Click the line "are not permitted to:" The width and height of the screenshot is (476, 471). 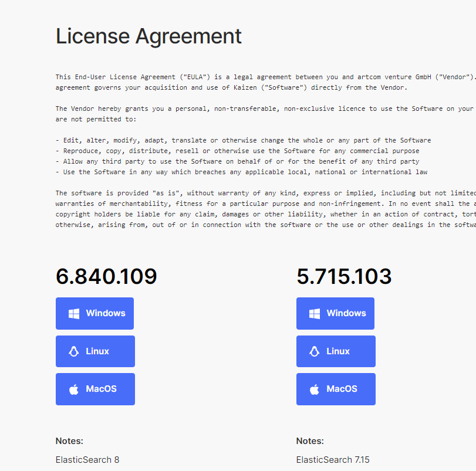pyautogui.click(x=96, y=119)
